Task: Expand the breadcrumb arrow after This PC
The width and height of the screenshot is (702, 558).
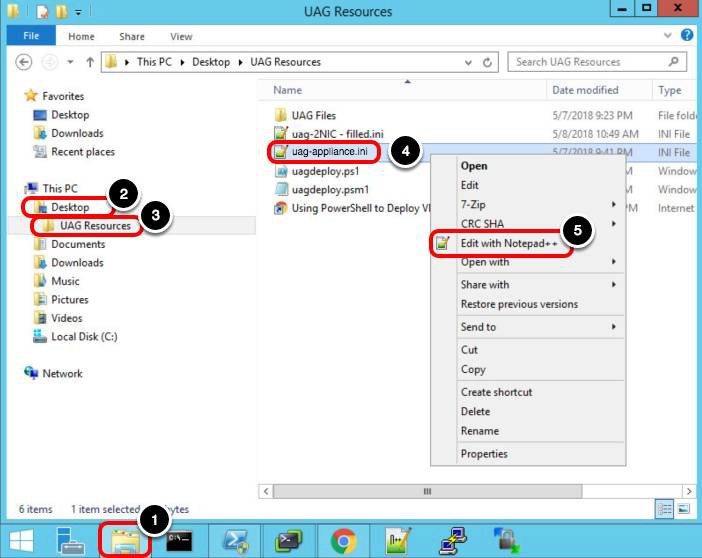Action: [x=182, y=62]
